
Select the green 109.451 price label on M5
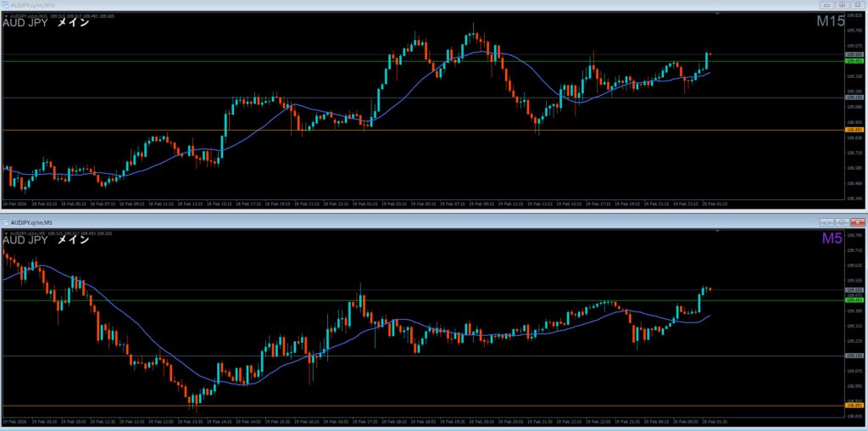(x=854, y=300)
